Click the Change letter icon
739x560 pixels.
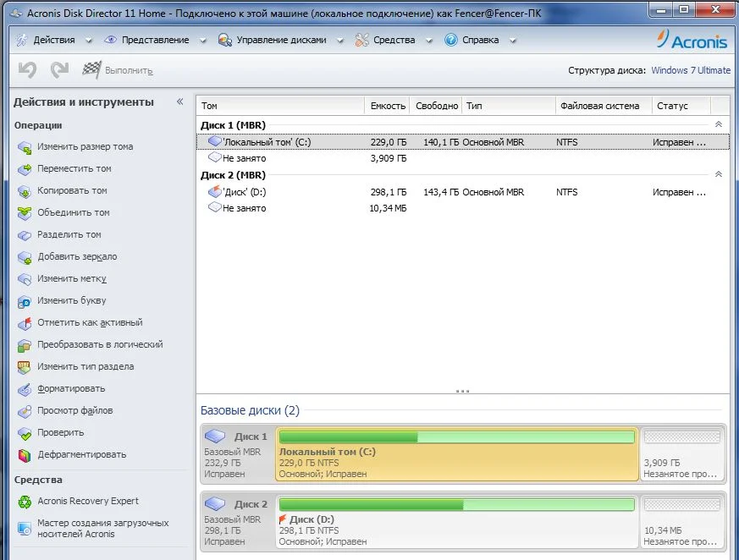click(25, 301)
